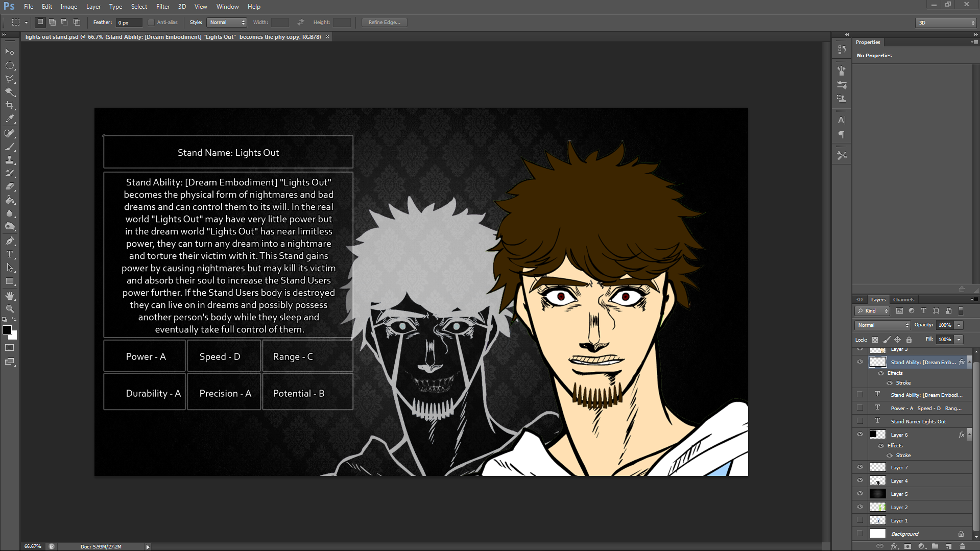
Task: Select the Zoom tool
Action: coord(10,309)
